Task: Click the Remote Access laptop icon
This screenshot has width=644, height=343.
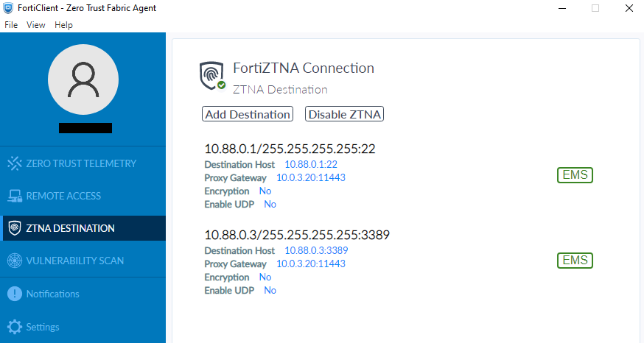Action: (15, 196)
